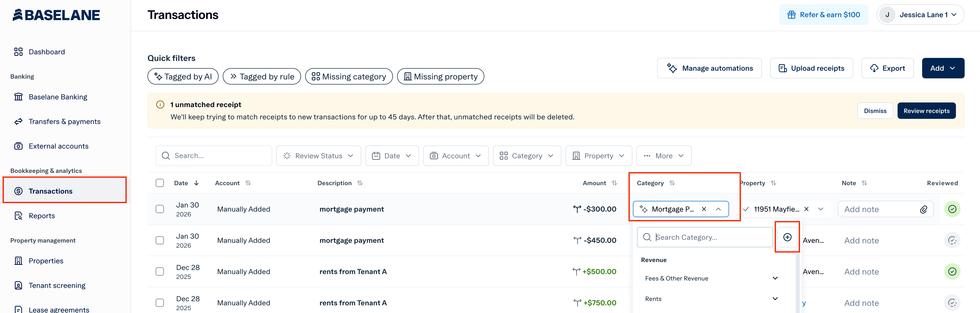Click the add custom category plus icon

(787, 237)
